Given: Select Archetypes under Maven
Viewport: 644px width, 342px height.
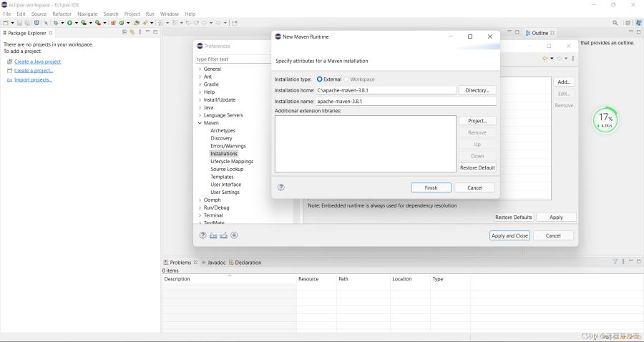Looking at the screenshot, I should [x=223, y=130].
